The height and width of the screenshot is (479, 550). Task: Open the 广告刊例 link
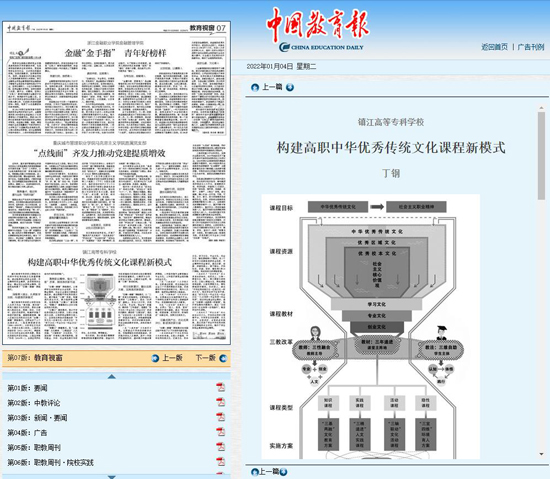[531, 47]
